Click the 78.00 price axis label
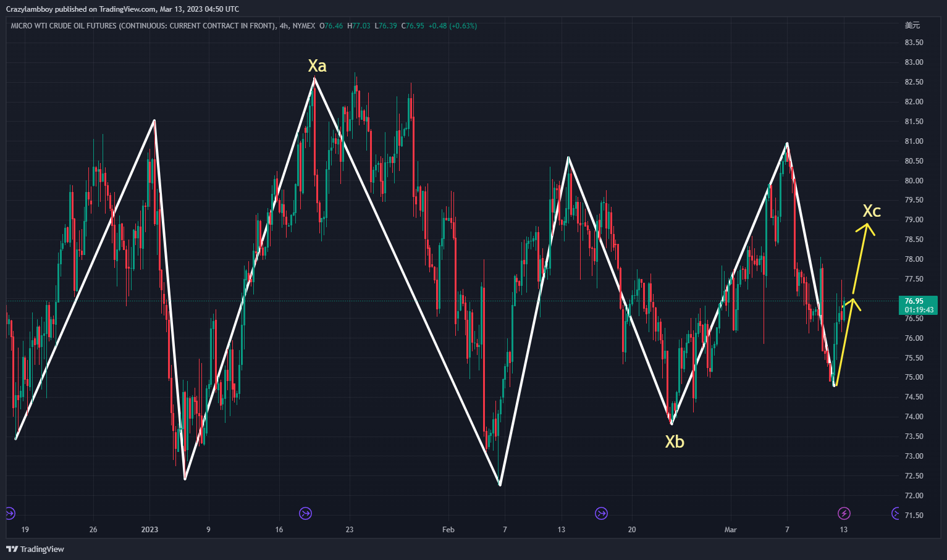This screenshot has width=947, height=560. tap(914, 259)
